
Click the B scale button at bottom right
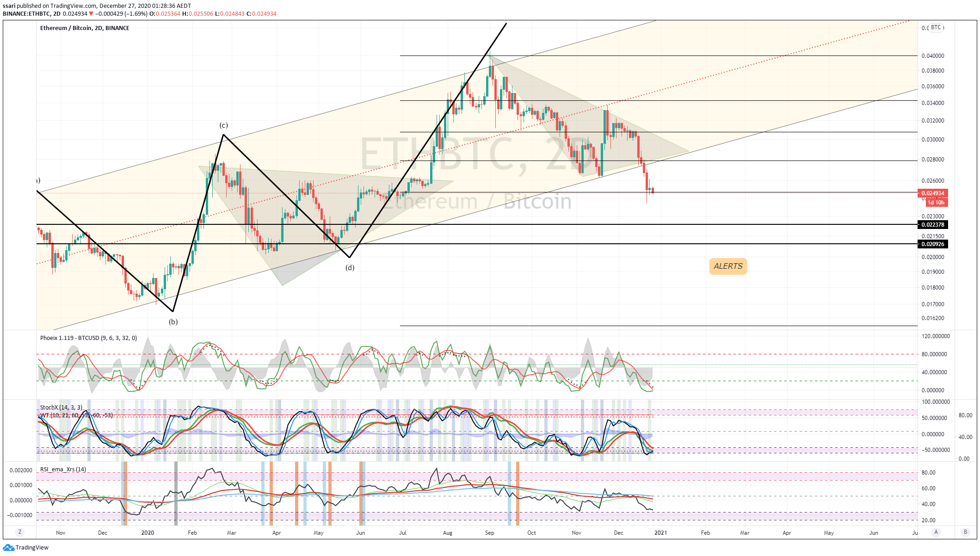[965, 532]
